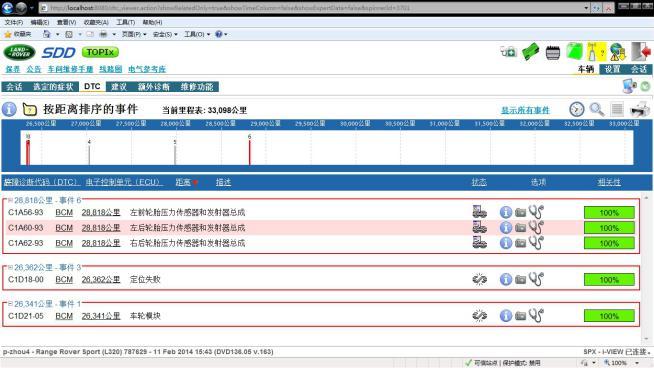
Task: Open camera snapshot icon for C1A60-93
Action: point(521,228)
